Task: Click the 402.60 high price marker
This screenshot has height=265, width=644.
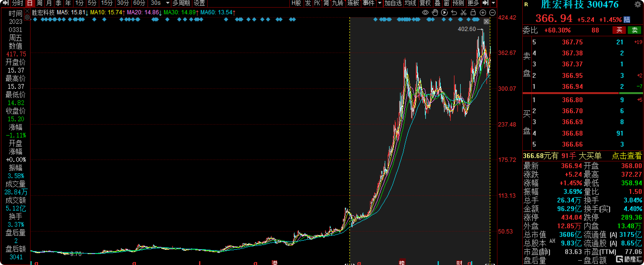Action: [x=467, y=29]
